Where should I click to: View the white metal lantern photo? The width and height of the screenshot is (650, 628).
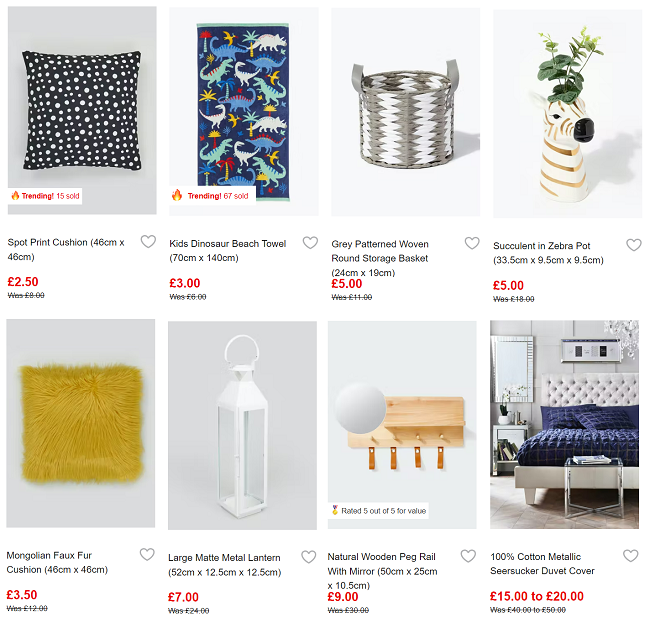[x=243, y=425]
